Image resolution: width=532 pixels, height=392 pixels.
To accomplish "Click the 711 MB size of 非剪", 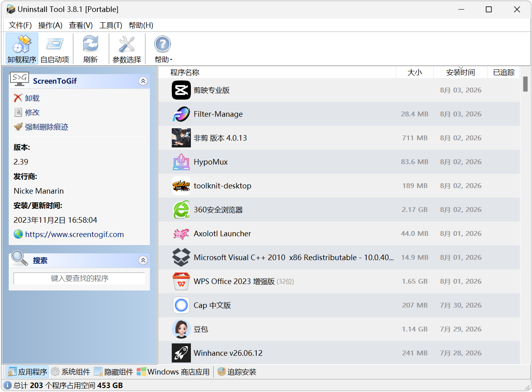I will [415, 138].
